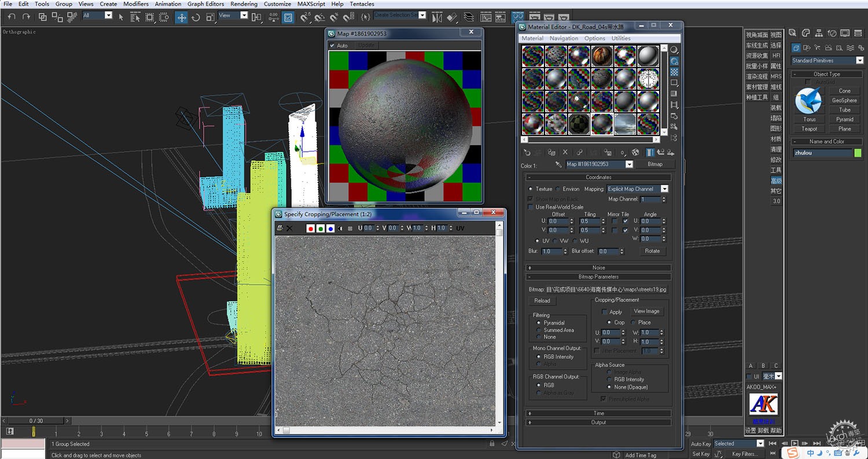Click the zhulou object name field
Viewport: 868px width, 459px height.
(x=822, y=153)
